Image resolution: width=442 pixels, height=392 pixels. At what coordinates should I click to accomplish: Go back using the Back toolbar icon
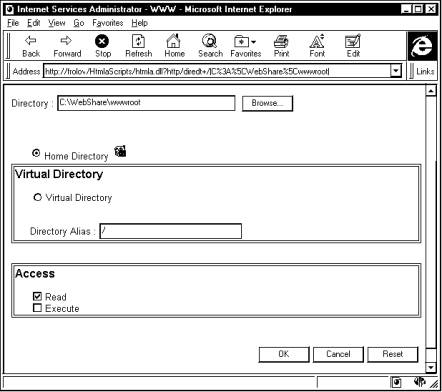pos(31,41)
